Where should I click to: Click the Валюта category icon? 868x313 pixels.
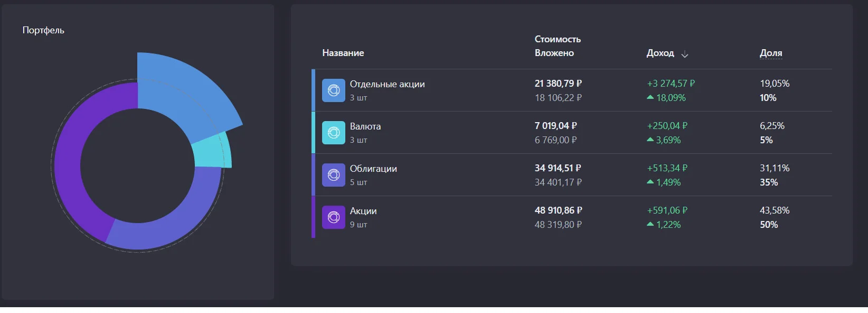coord(334,133)
